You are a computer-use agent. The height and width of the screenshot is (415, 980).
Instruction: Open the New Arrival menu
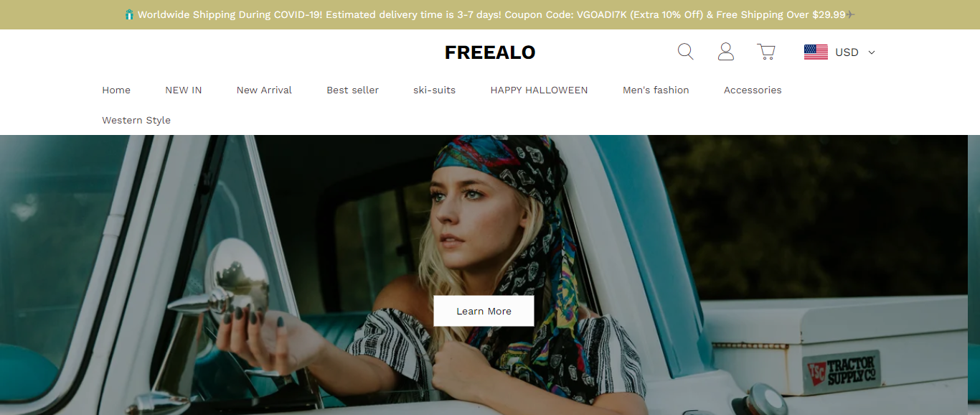[264, 90]
